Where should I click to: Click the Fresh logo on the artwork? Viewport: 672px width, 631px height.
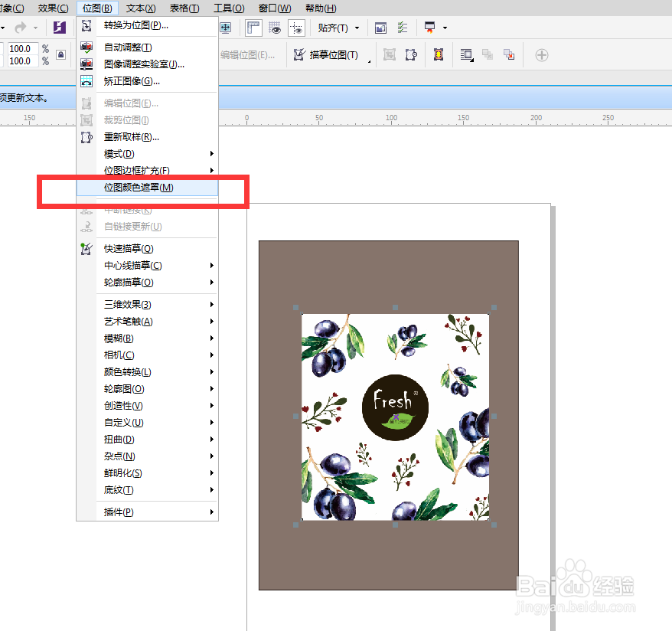pos(394,406)
